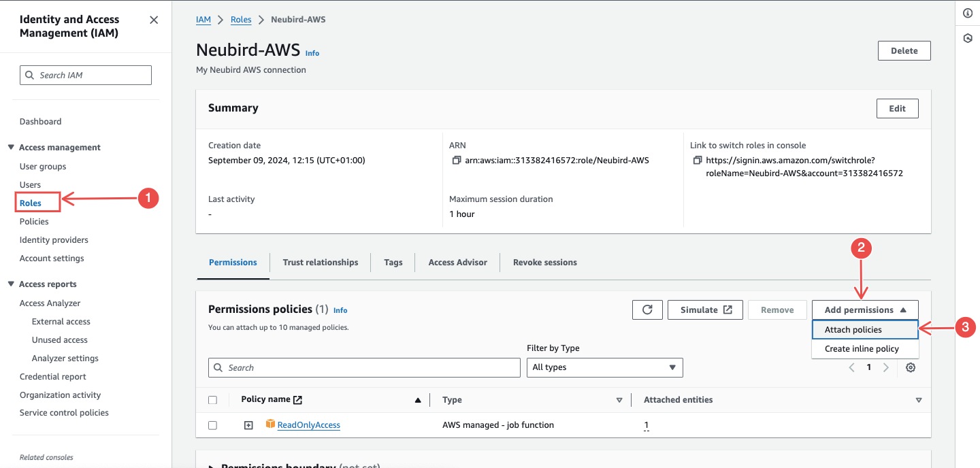The height and width of the screenshot is (468, 980).
Task: Copy the switch-role console link
Action: (696, 160)
